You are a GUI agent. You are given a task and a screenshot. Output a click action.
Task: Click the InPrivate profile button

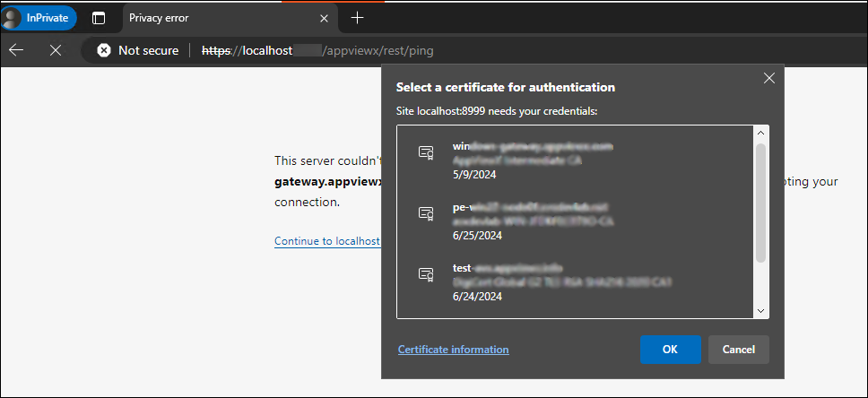pos(39,18)
